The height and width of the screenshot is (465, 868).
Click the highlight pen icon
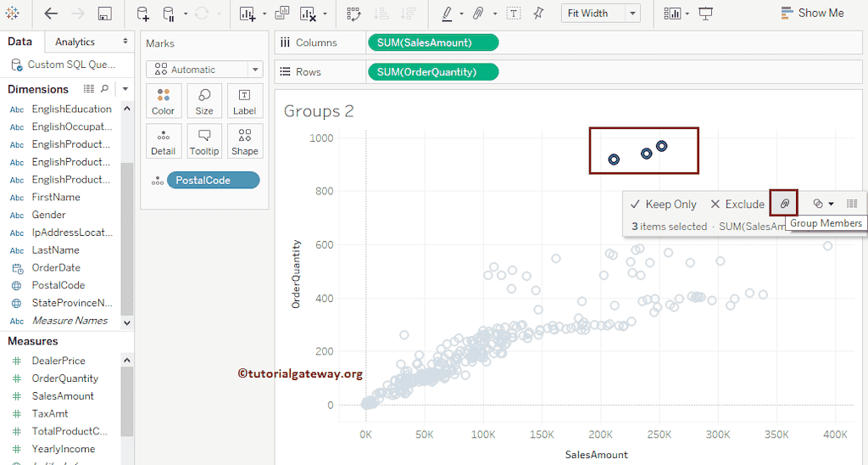(x=447, y=14)
